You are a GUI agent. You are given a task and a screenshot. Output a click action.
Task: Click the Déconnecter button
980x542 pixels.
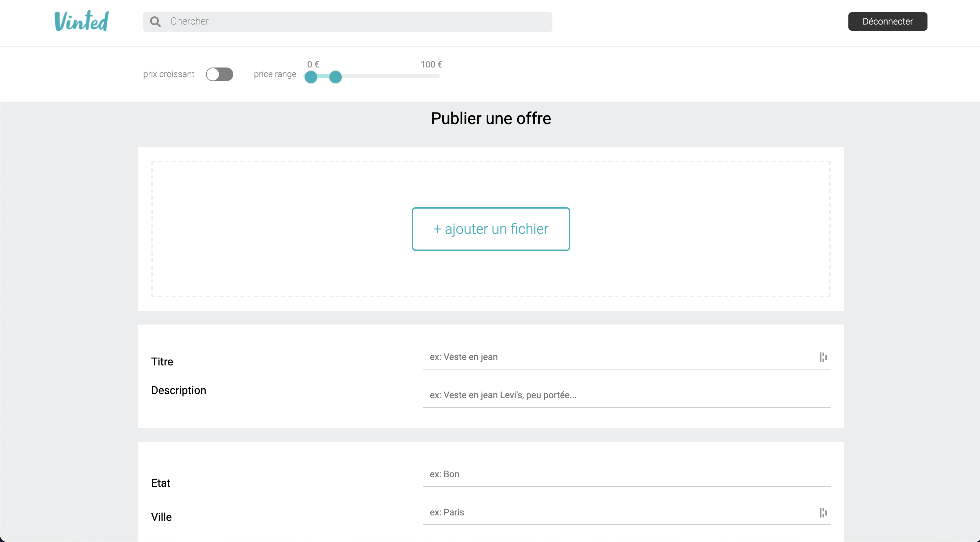coord(887,21)
